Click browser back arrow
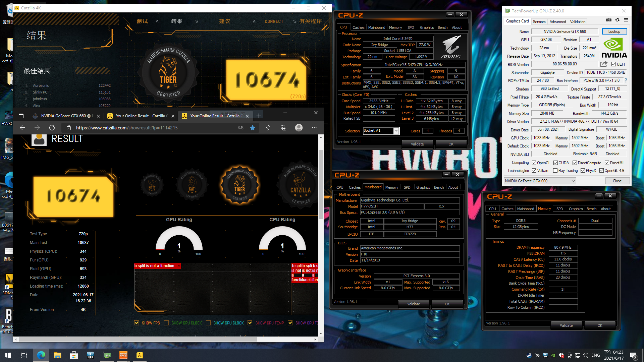The image size is (644, 362). tap(22, 128)
